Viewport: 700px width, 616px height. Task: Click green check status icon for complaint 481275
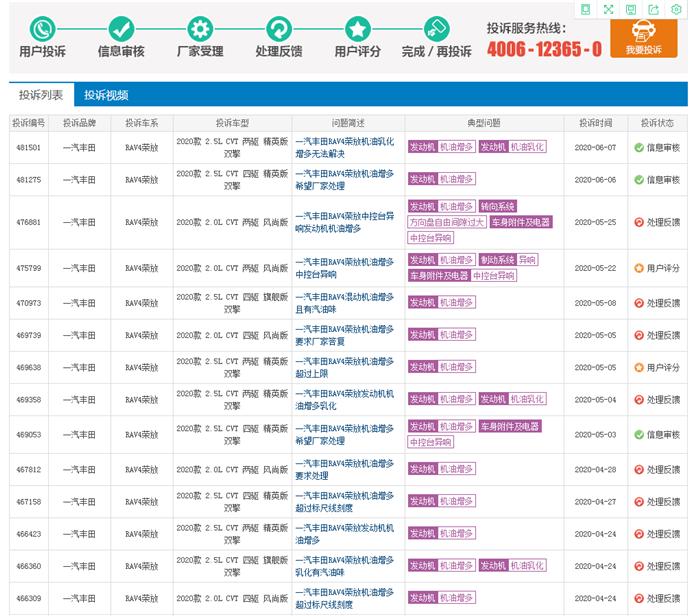[x=639, y=179]
